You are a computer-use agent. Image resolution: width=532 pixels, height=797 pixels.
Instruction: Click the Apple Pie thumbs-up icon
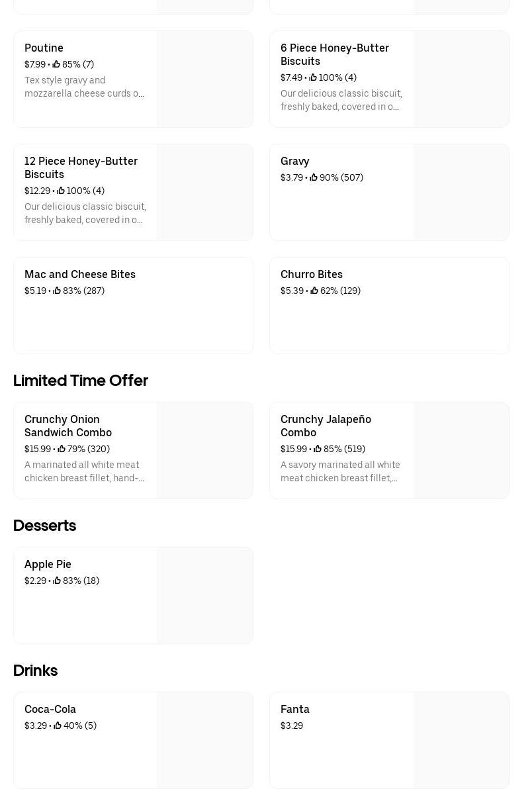[x=57, y=581]
